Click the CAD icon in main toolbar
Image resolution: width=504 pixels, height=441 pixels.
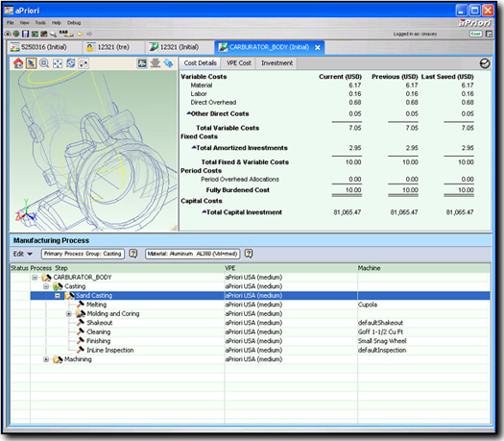65,34
